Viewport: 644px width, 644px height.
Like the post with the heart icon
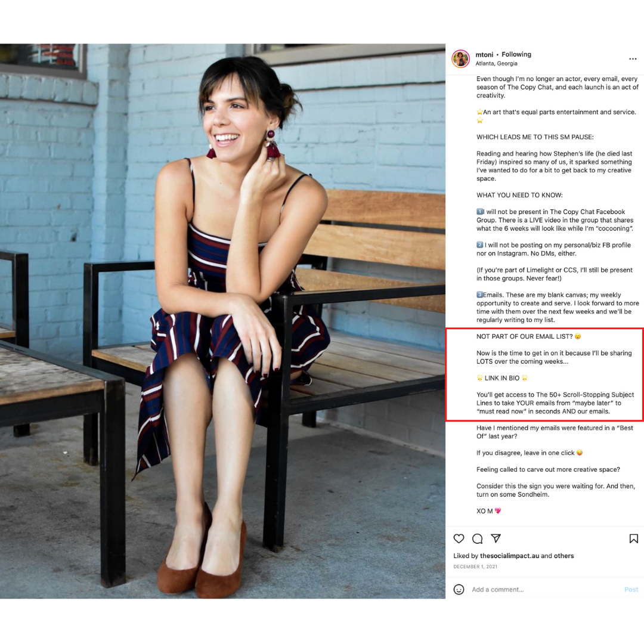point(459,538)
